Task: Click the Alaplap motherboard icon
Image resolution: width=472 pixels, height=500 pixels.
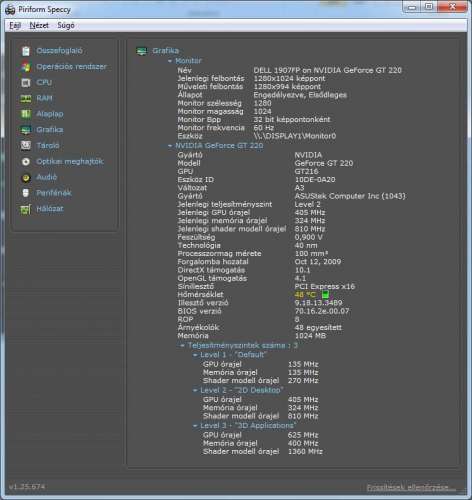Action: [x=26, y=114]
